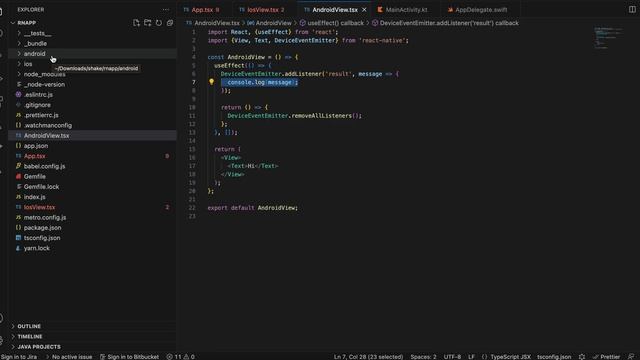
Task: Click tsconfig.json in status bar
Action: (x=554, y=357)
